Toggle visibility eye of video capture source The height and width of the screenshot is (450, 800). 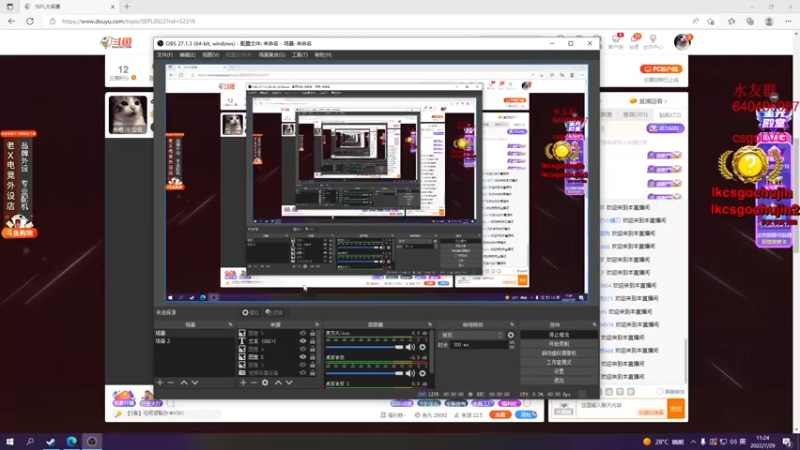click(303, 372)
